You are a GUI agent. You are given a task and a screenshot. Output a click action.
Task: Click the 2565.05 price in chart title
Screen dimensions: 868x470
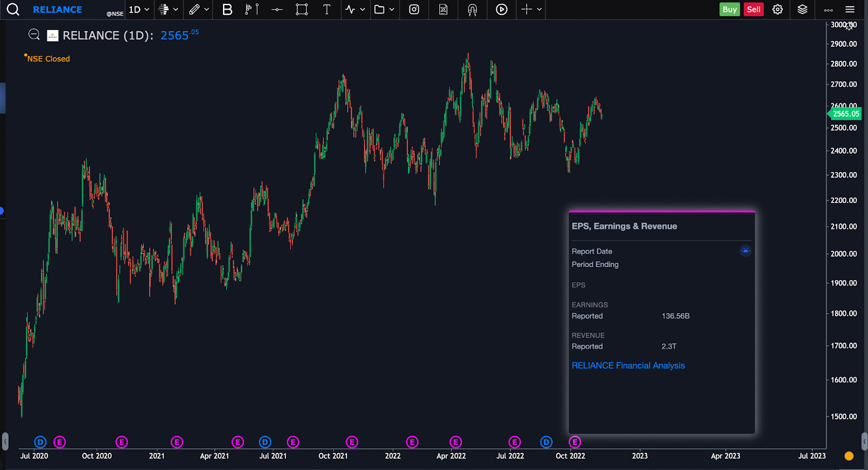[180, 35]
